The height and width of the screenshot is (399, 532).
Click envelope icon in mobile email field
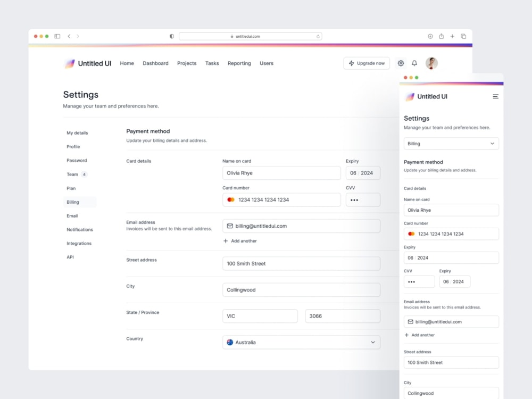410,322
